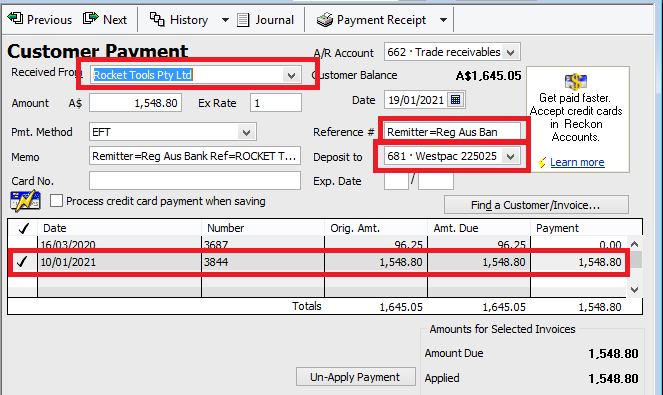Image resolution: width=663 pixels, height=395 pixels.
Task: Select invoice number 3687 cell
Action: pos(263,244)
